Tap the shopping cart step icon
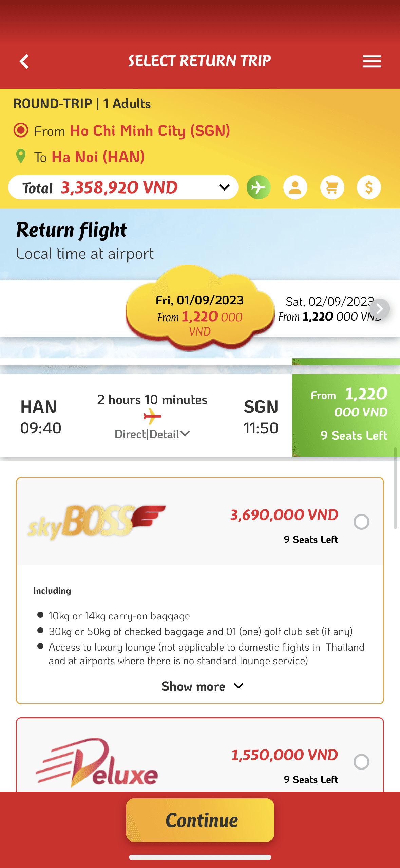Image resolution: width=400 pixels, height=868 pixels. click(332, 187)
